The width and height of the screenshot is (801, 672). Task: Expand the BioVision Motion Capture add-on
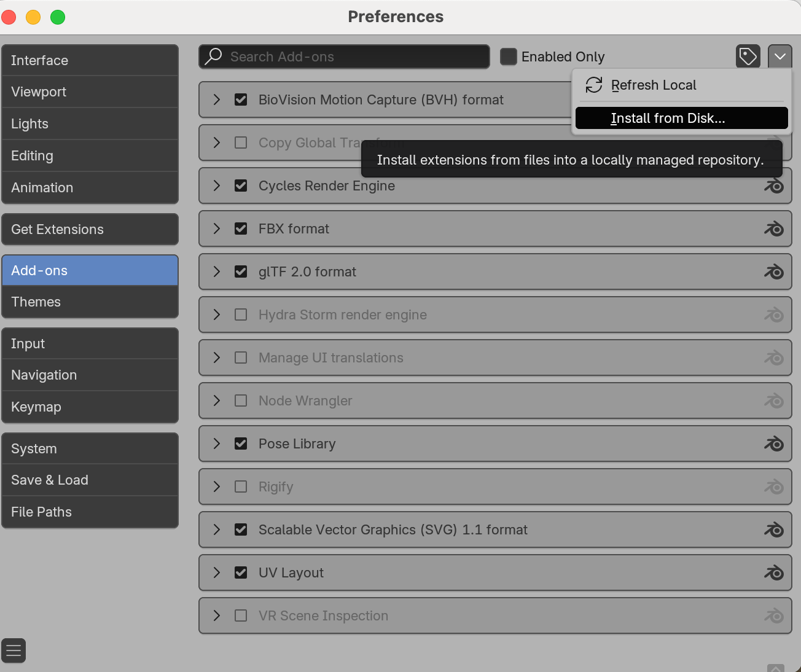click(216, 100)
